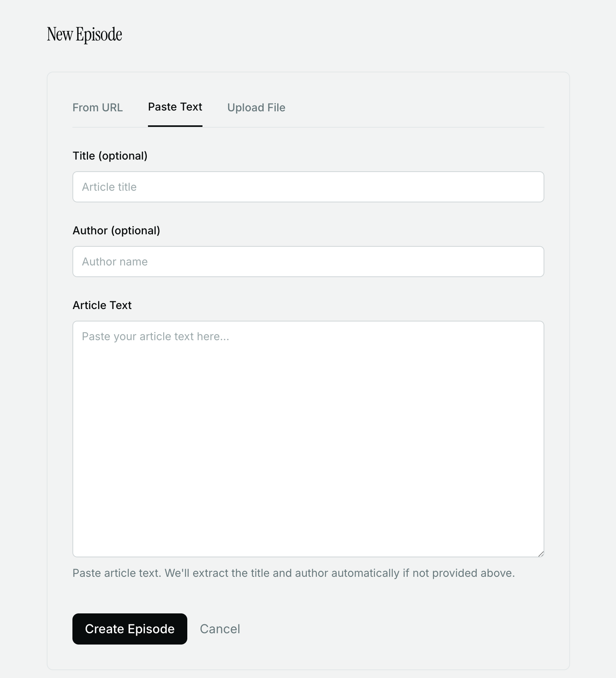
Task: Grab the textarea resize handle corner
Action: 541,554
